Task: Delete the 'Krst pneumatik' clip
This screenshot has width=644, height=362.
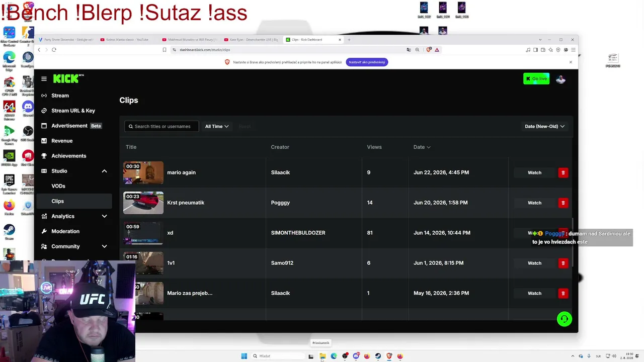Action: click(x=563, y=203)
